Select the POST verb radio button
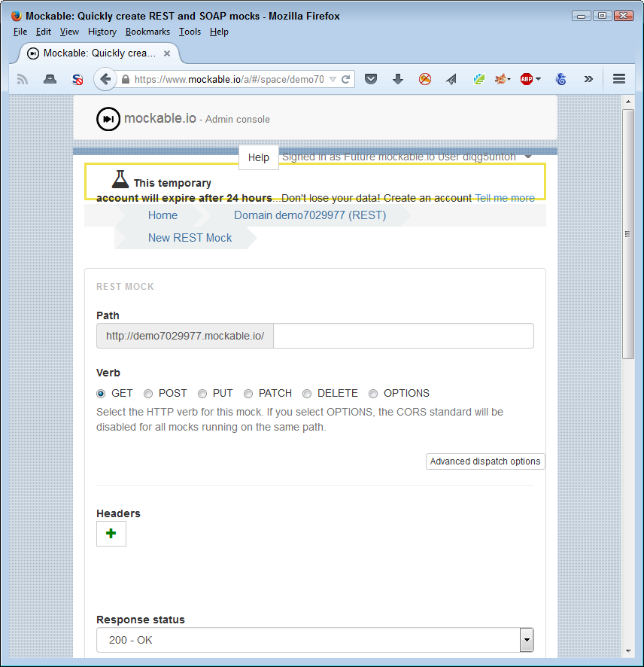 coord(147,393)
